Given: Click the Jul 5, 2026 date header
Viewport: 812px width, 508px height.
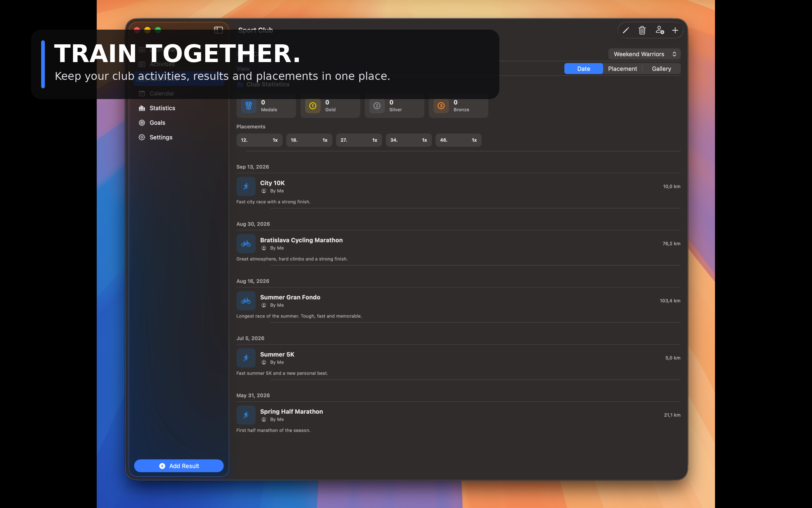Looking at the screenshot, I should click(x=250, y=338).
